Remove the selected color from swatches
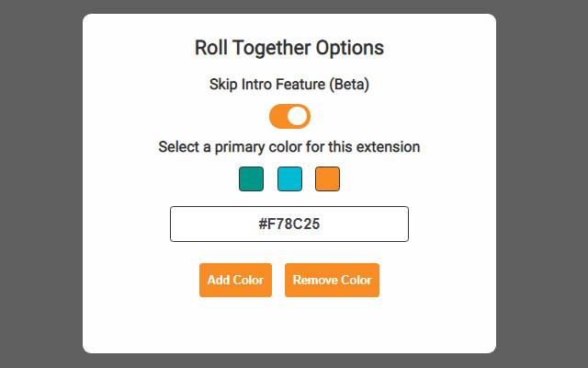 point(332,281)
